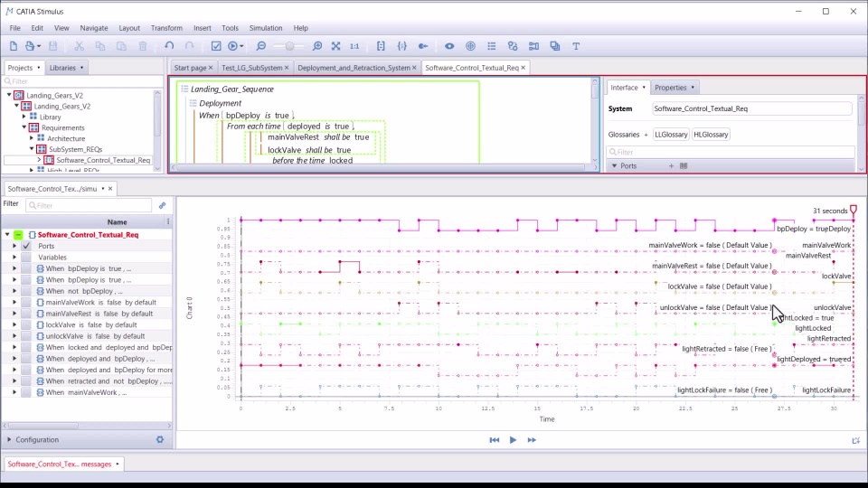Image resolution: width=868 pixels, height=488 pixels.
Task: Click the Name column options dots
Action: click(168, 222)
